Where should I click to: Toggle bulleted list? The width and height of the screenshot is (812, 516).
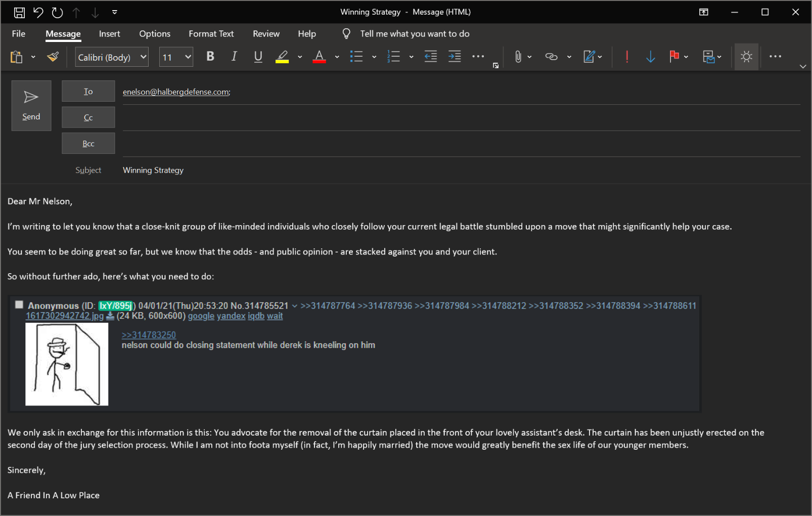(x=356, y=57)
